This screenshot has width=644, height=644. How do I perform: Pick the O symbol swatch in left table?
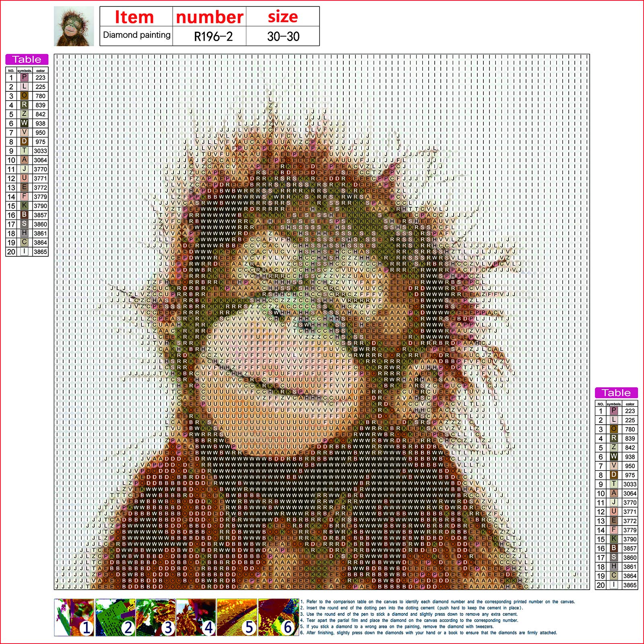(24, 96)
